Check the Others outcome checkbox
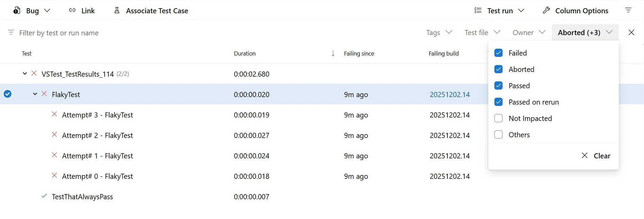This screenshot has width=644, height=219. (x=498, y=135)
